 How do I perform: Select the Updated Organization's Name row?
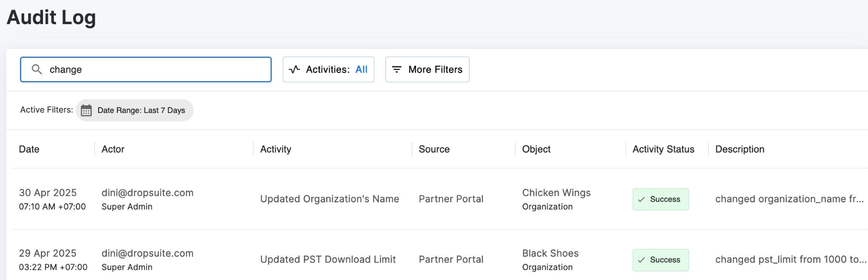[440, 199]
